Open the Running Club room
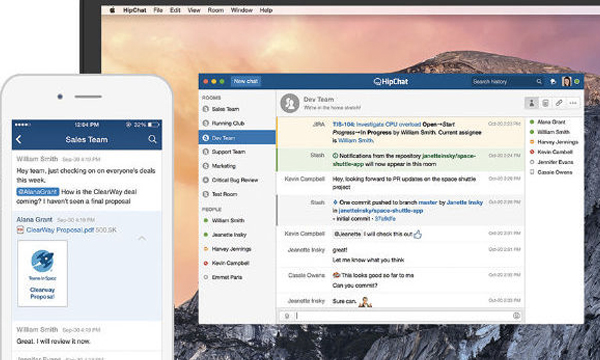600x360 pixels. [x=237, y=123]
